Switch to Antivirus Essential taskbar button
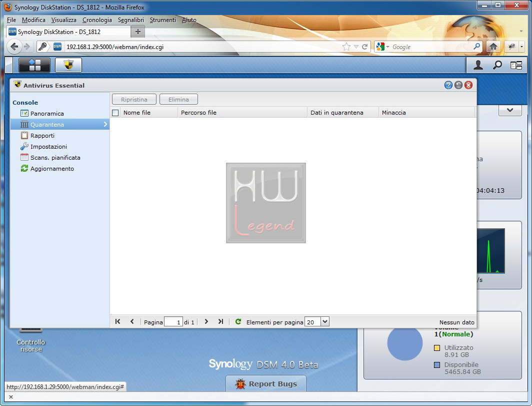Screen dimensions: 532x406 tap(68, 65)
